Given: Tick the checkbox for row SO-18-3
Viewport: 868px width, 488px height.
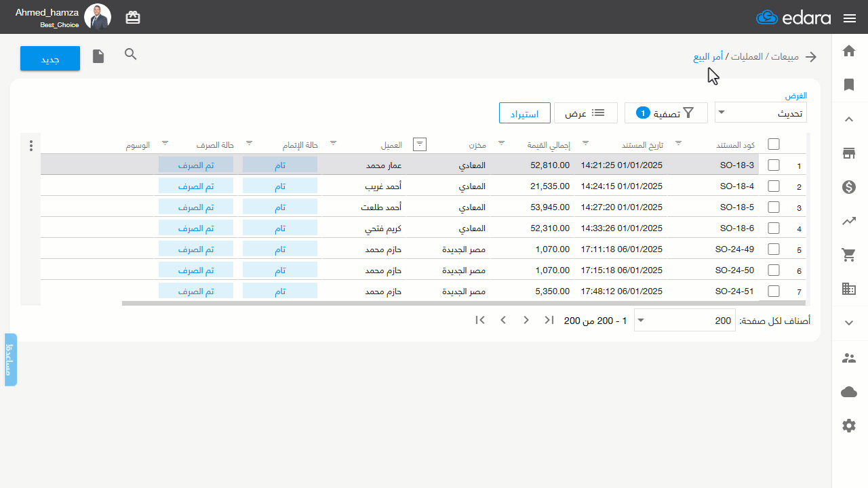Looking at the screenshot, I should (x=774, y=165).
